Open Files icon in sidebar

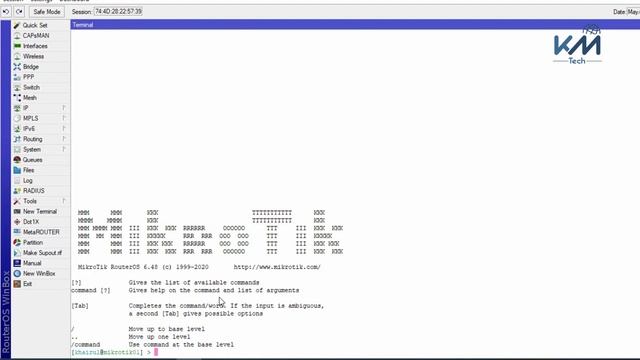click(x=17, y=170)
